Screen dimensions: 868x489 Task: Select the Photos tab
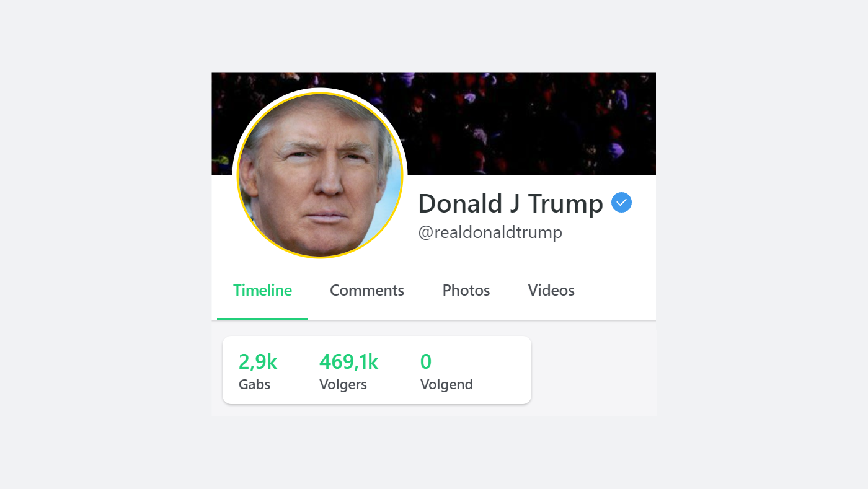click(466, 290)
